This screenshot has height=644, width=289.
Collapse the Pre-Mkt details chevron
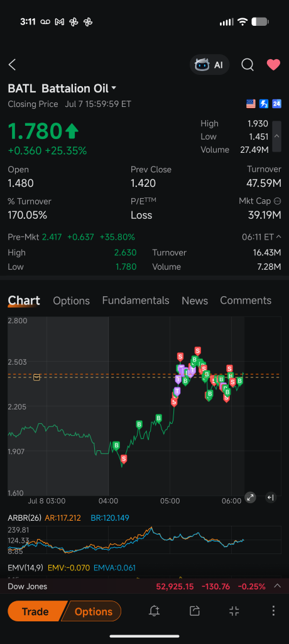coord(278,236)
